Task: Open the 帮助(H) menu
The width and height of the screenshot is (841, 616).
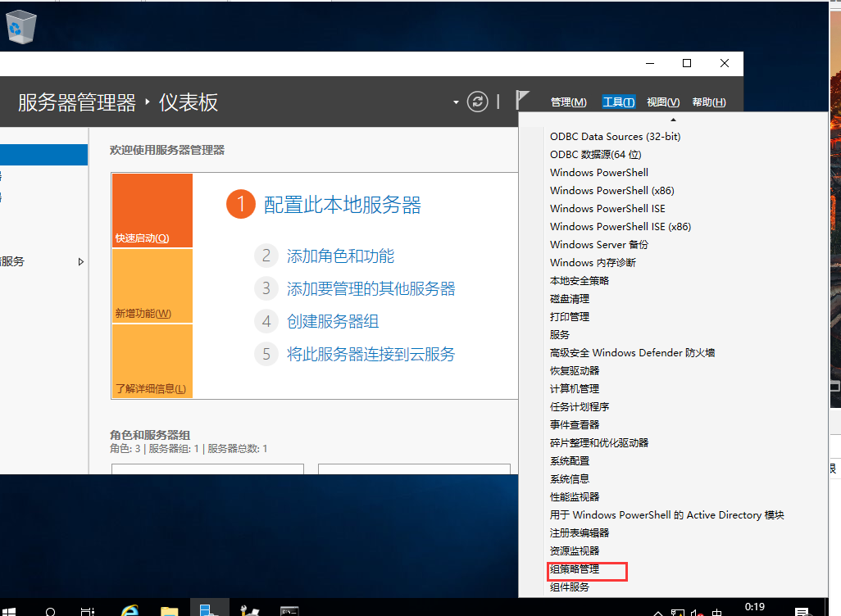Action: 708,102
